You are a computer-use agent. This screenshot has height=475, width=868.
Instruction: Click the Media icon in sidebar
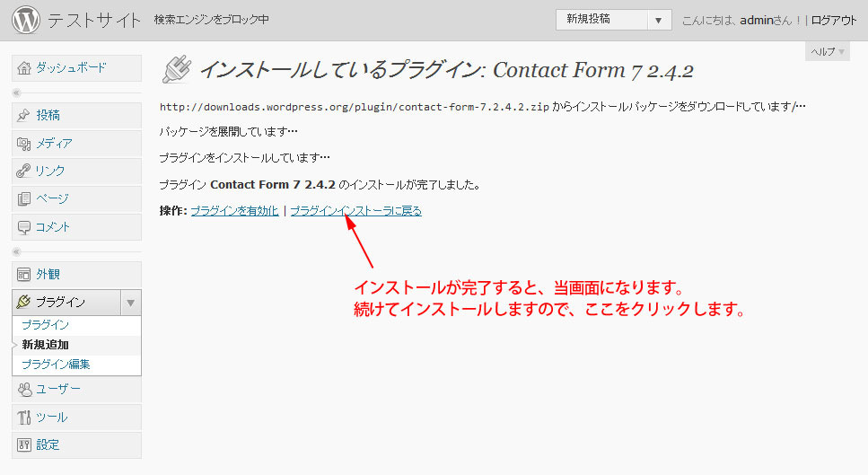coord(24,144)
